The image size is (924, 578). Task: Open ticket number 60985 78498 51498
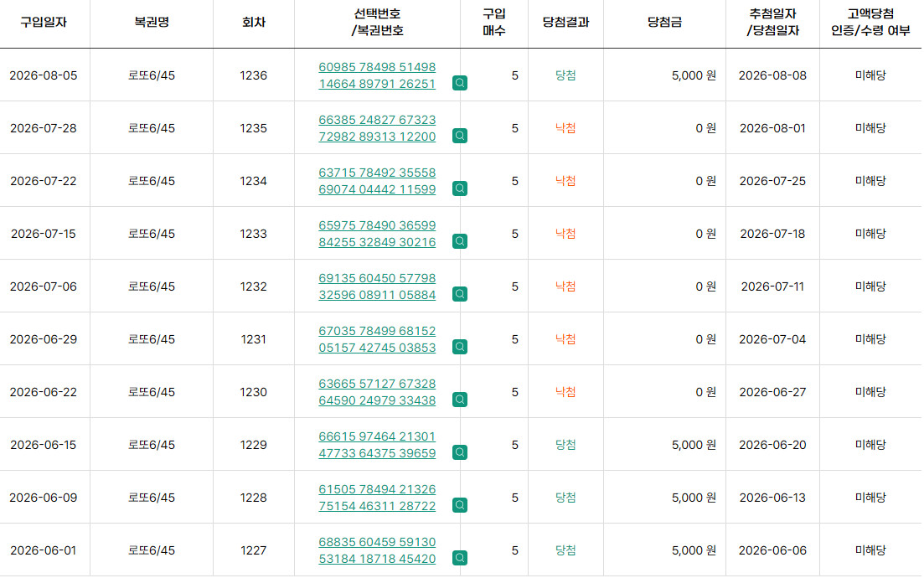tap(377, 67)
